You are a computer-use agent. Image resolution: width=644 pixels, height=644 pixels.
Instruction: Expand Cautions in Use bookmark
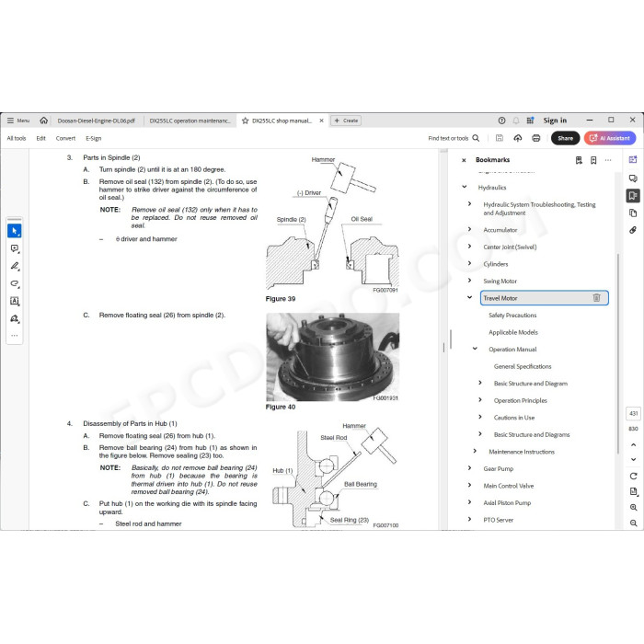pyautogui.click(x=480, y=417)
